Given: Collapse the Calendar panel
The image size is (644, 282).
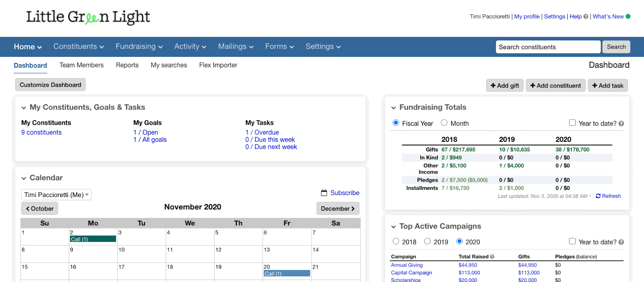Looking at the screenshot, I should point(24,178).
